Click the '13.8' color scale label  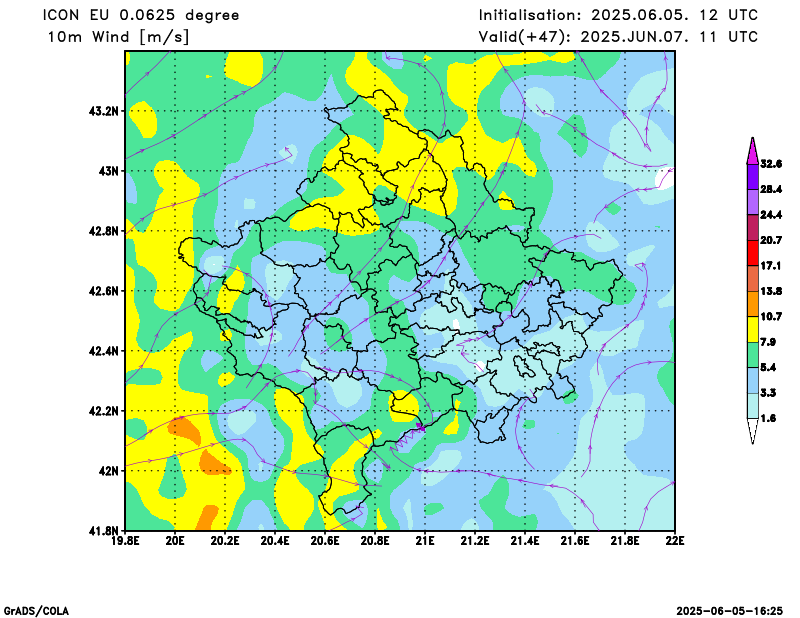[x=771, y=291]
